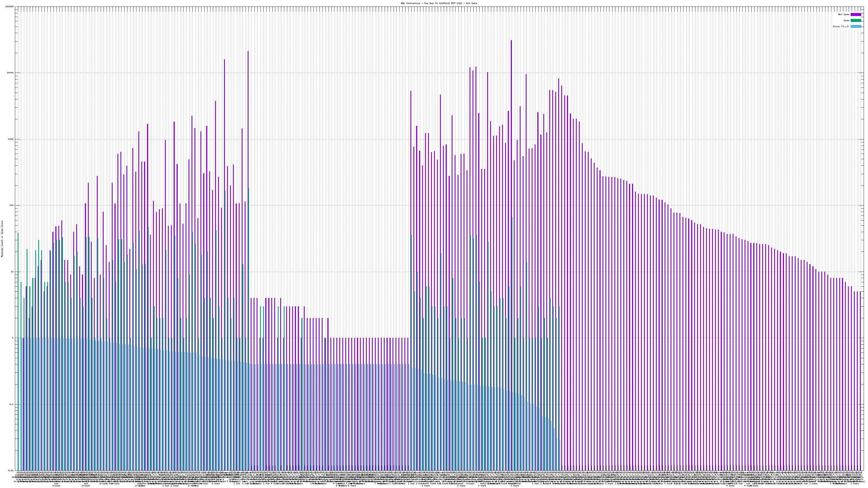
Task: Click the 0.01 y-axis tick label
Action: pyautogui.click(x=11, y=470)
